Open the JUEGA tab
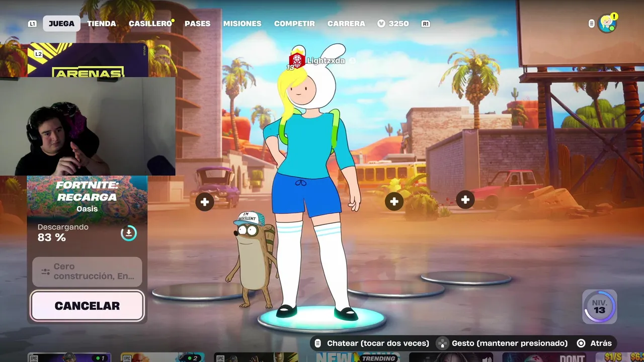The image size is (644, 362). pyautogui.click(x=61, y=24)
